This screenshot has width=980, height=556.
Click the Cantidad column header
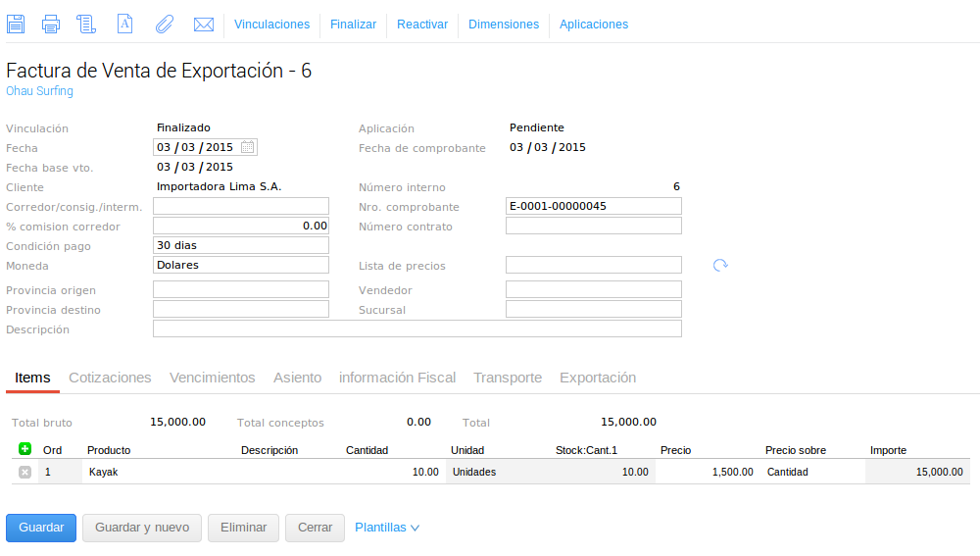(367, 450)
